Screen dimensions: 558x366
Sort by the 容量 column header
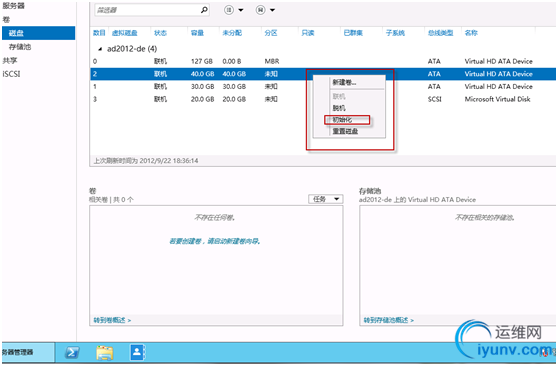click(x=197, y=33)
